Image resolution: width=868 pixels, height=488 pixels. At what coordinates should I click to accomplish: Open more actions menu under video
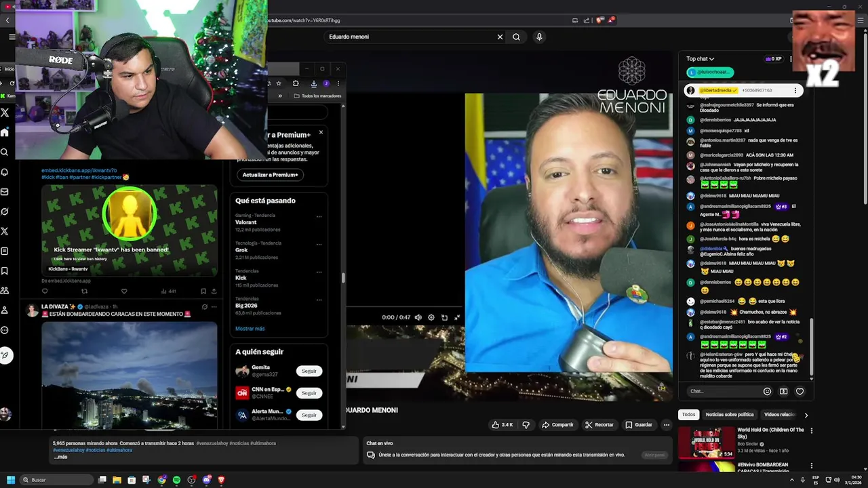pos(666,425)
